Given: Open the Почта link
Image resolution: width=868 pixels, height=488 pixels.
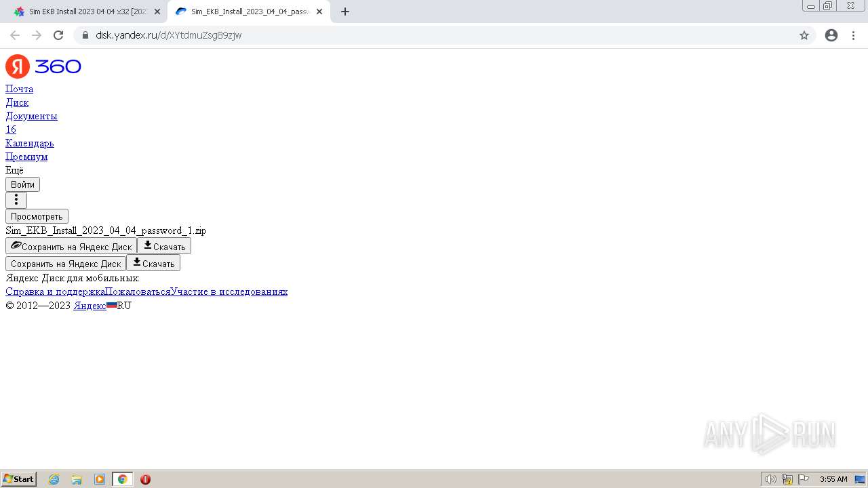Looking at the screenshot, I should click(19, 89).
